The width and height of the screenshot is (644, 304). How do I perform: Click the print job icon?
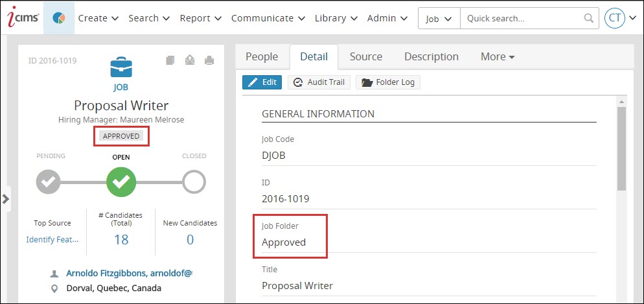coord(209,60)
